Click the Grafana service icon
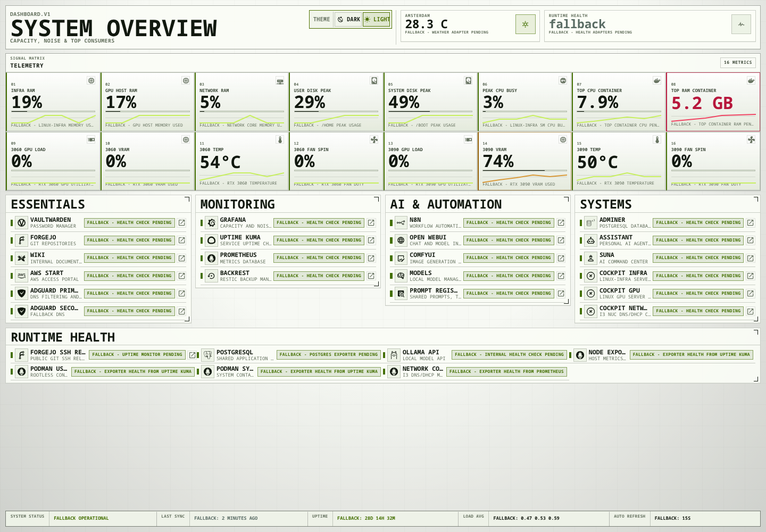The image size is (766, 532). coord(211,223)
